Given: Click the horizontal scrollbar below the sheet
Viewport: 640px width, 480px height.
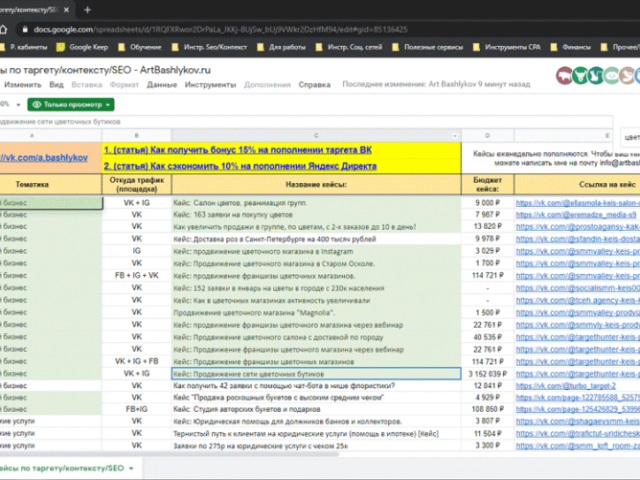Looking at the screenshot, I should pos(169,453).
